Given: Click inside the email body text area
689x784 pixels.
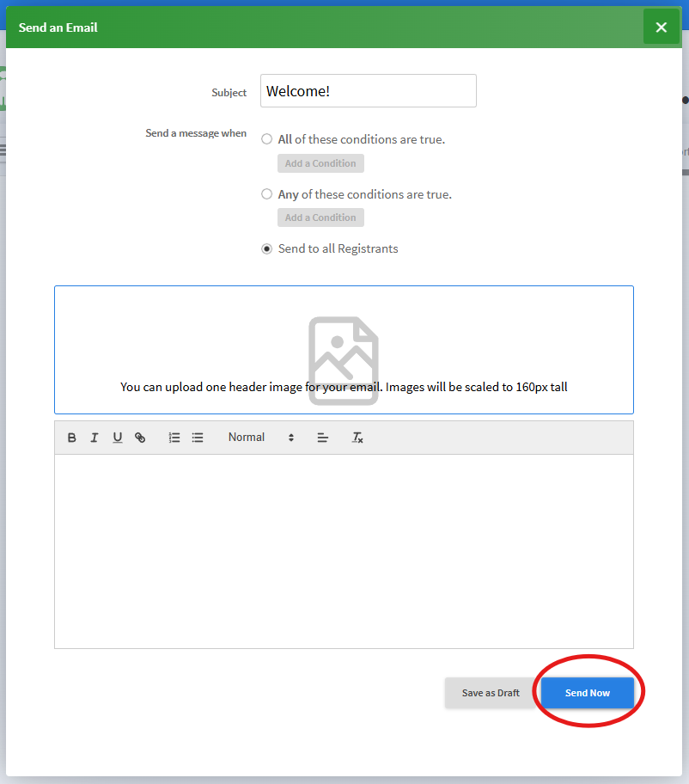Looking at the screenshot, I should (344, 551).
